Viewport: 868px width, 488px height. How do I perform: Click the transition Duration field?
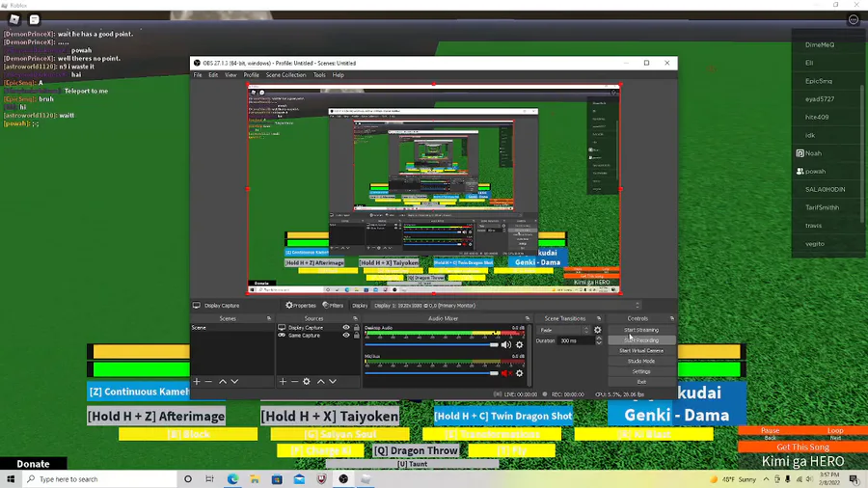(576, 340)
